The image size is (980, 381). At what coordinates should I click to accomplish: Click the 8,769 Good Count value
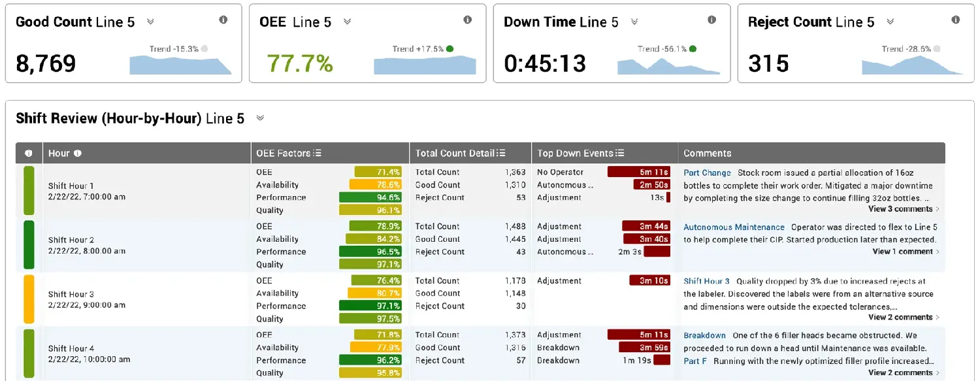(46, 63)
